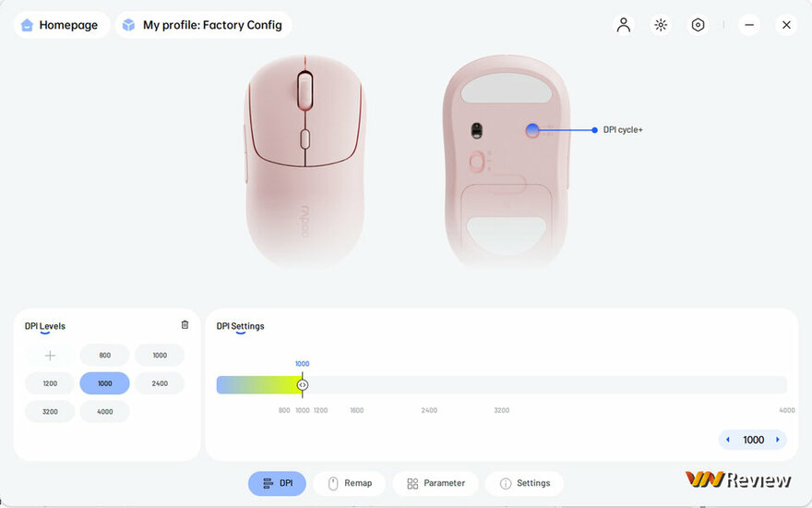
Task: Click the empty DPI slider track
Action: click(x=546, y=385)
